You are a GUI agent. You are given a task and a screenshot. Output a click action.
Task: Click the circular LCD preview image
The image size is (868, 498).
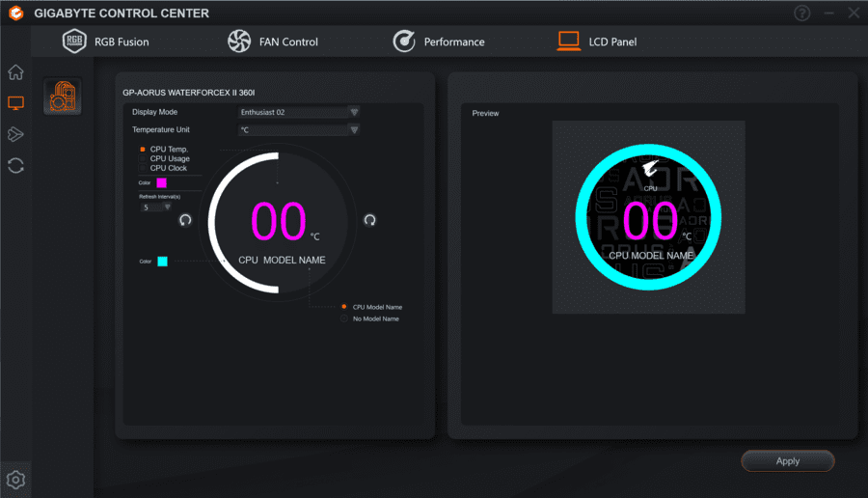648,217
